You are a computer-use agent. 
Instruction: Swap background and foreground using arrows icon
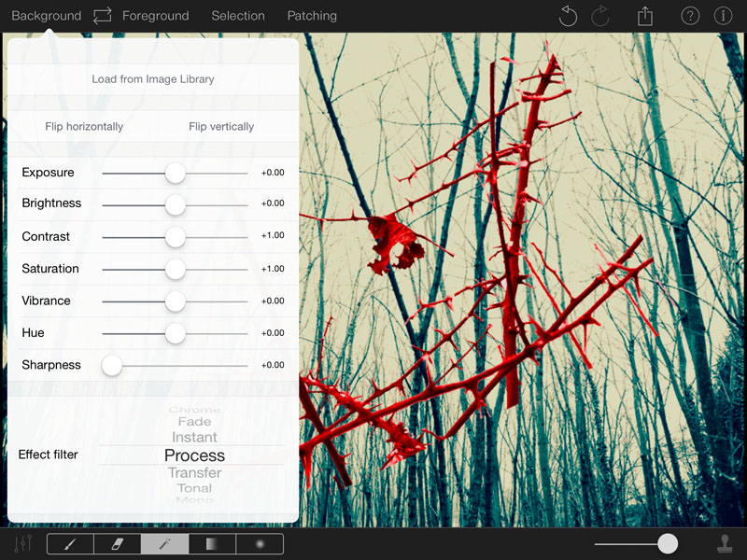coord(102,15)
